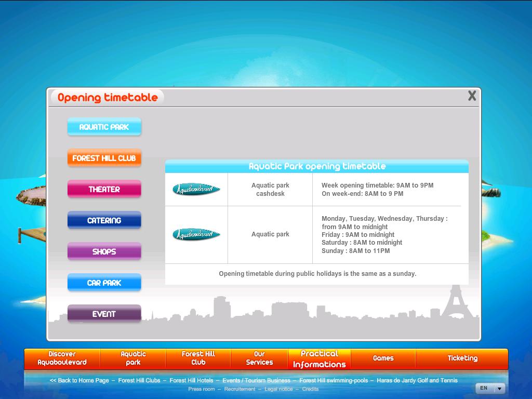This screenshot has height=399, width=532.
Task: Go to Ticketing section
Action: point(462,358)
